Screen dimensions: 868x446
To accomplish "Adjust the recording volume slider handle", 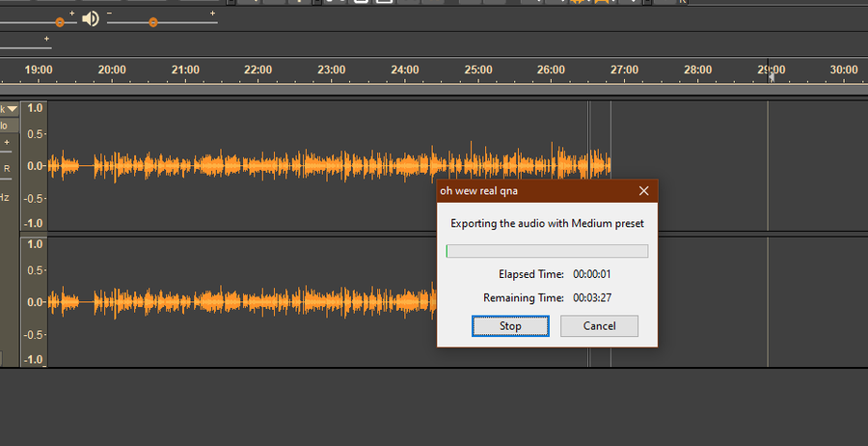I will pos(60,22).
